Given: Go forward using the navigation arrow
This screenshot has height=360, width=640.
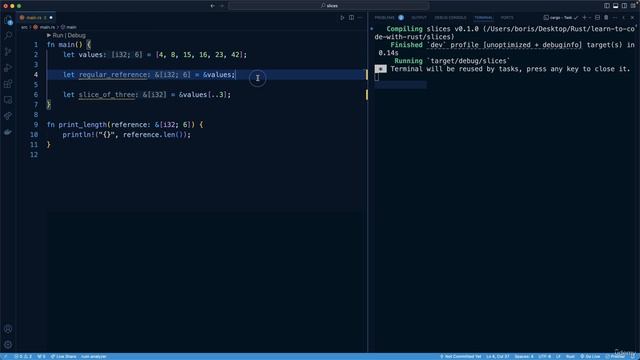Looking at the screenshot, I should click(x=222, y=6).
